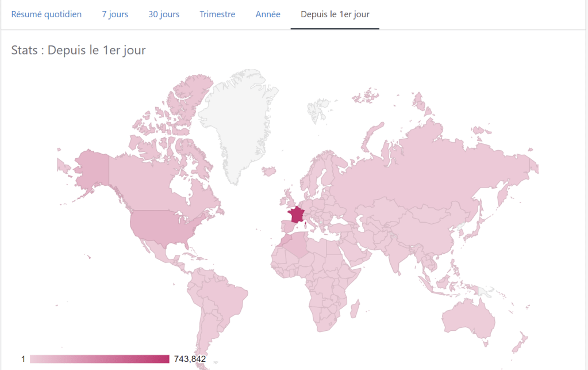Click Madagascar island on the map
Screen dimensions: 588x370
[x=355, y=309]
